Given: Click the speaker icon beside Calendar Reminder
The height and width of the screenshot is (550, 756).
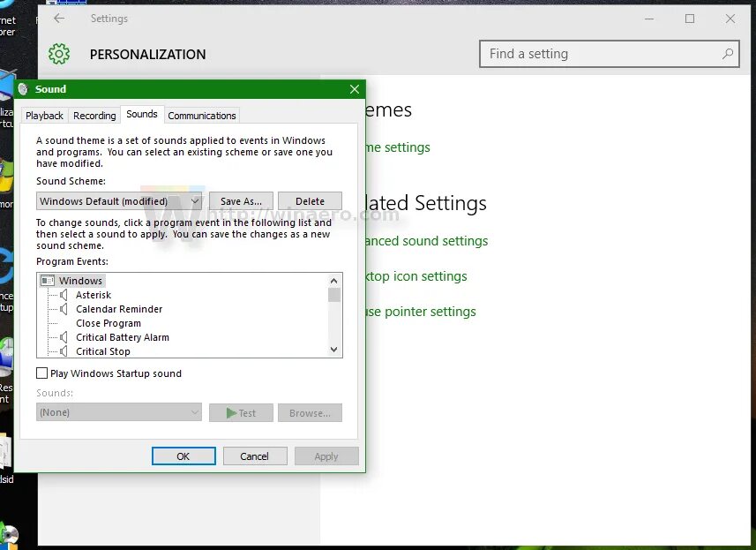Looking at the screenshot, I should pyautogui.click(x=64, y=309).
